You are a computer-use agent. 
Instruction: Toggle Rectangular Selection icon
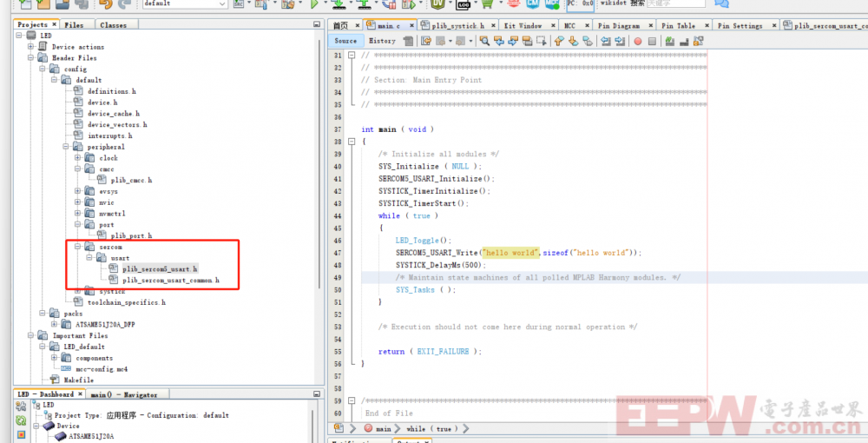click(x=542, y=41)
